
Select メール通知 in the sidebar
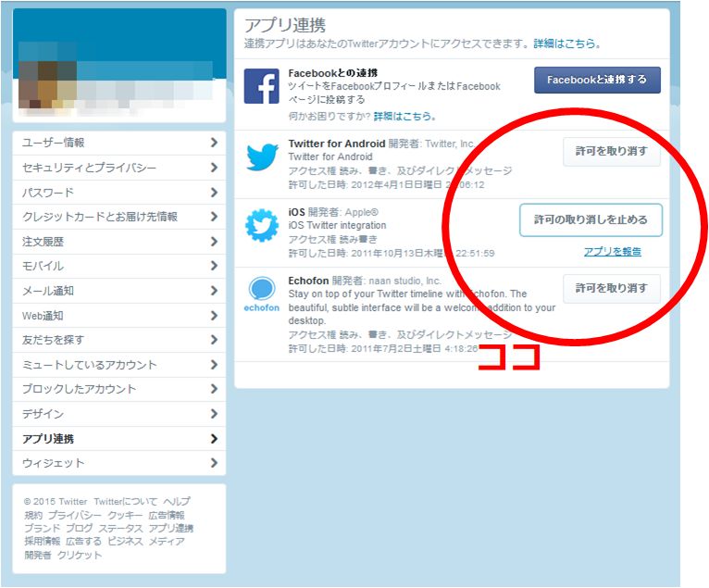pos(119,291)
